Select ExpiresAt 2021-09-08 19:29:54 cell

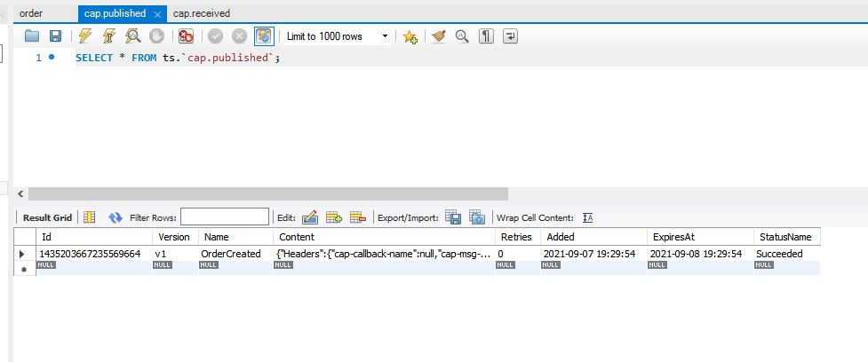(700, 254)
